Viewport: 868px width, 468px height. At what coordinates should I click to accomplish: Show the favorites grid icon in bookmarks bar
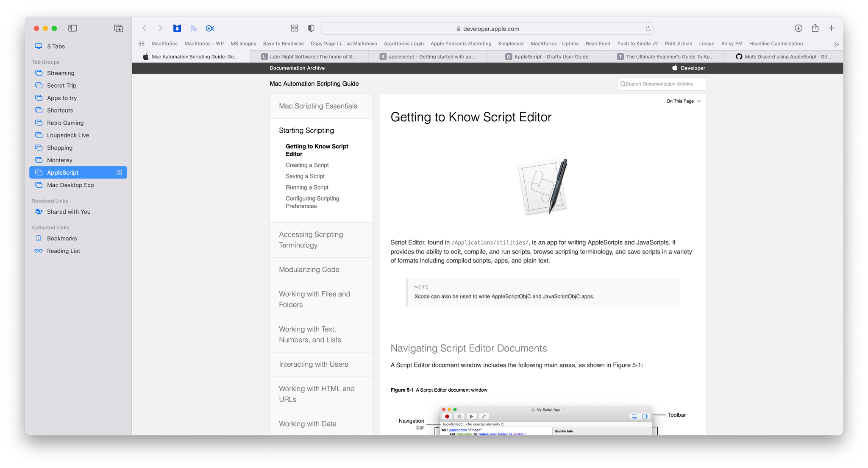pyautogui.click(x=142, y=44)
